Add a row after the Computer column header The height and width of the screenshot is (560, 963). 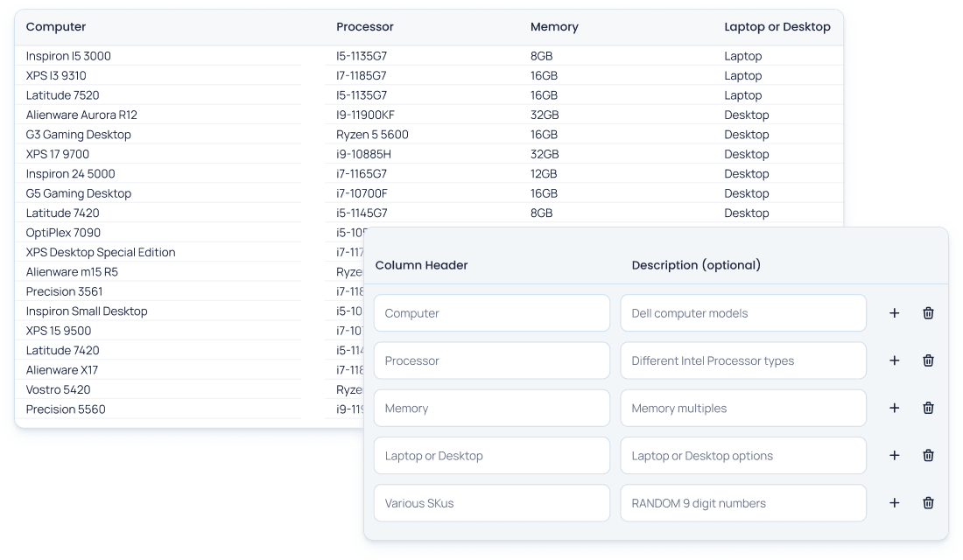coord(894,313)
